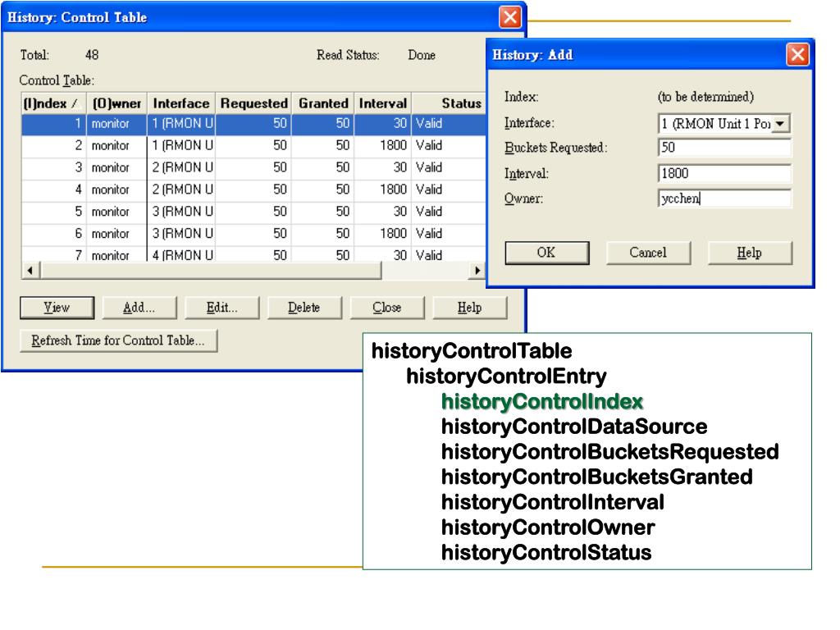
Task: Click the historyControlBucketsGranted text
Action: click(597, 477)
